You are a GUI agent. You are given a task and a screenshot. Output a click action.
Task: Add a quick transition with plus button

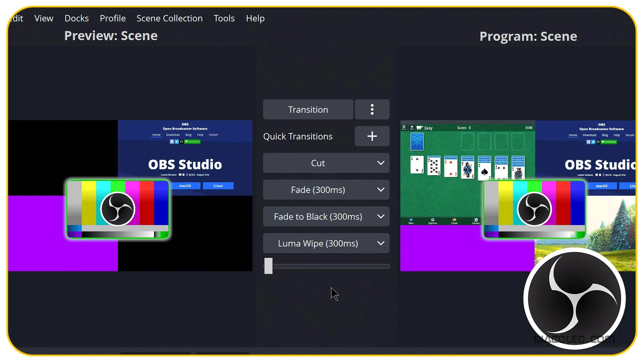pyautogui.click(x=372, y=136)
